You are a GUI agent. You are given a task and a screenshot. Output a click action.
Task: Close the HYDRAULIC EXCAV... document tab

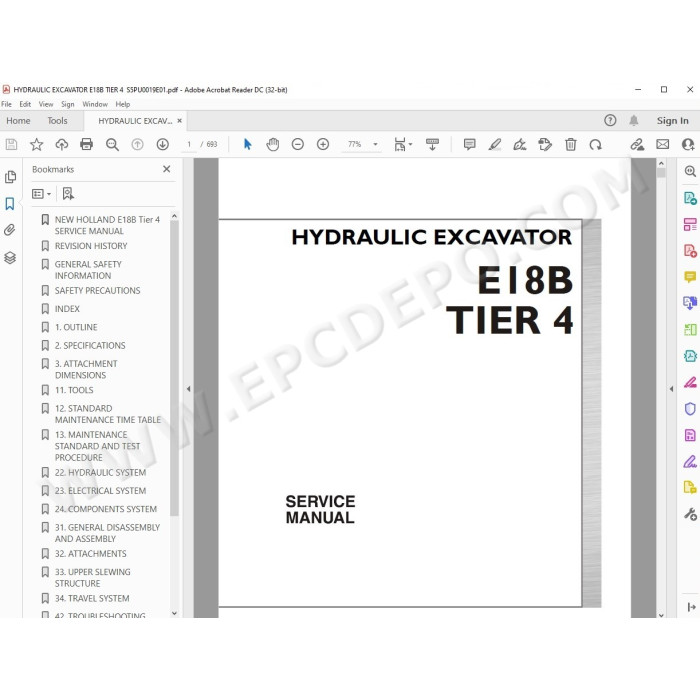(179, 121)
